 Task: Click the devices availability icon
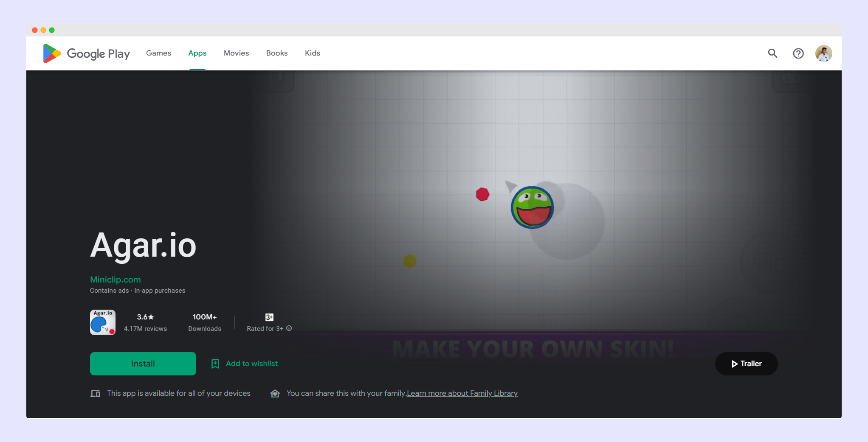tap(96, 393)
